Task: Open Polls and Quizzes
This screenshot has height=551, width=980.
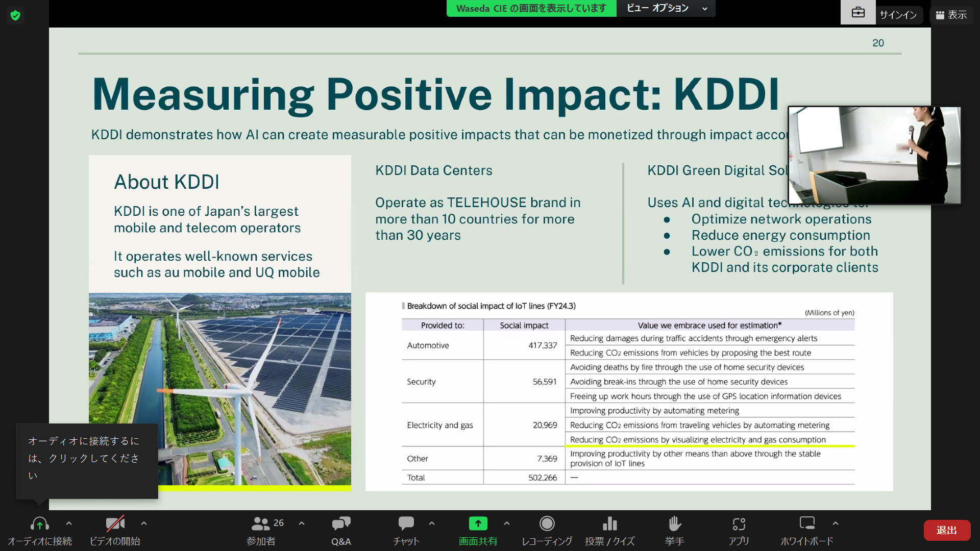Action: pos(609,524)
